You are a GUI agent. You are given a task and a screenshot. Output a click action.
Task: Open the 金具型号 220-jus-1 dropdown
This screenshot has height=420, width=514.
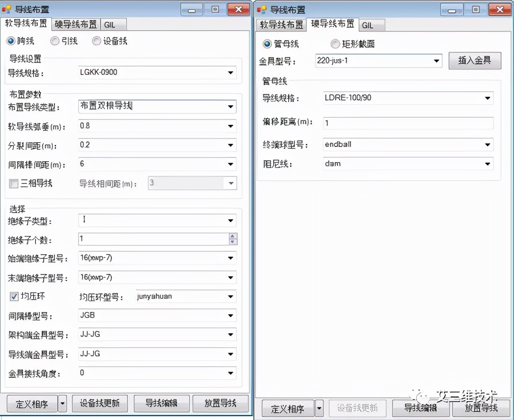tap(436, 61)
